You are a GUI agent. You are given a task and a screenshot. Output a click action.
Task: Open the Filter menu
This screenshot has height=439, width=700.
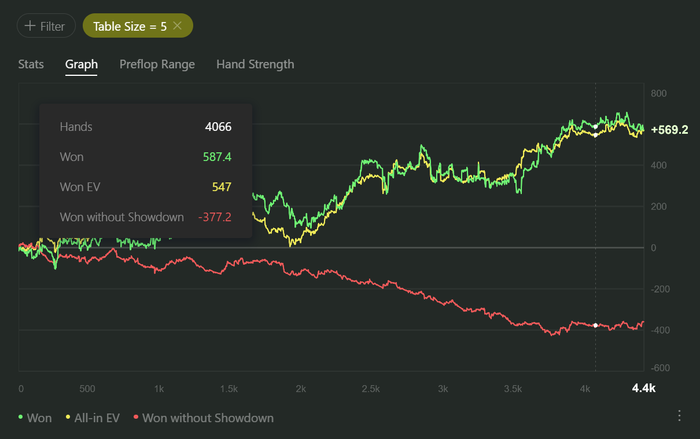45,26
